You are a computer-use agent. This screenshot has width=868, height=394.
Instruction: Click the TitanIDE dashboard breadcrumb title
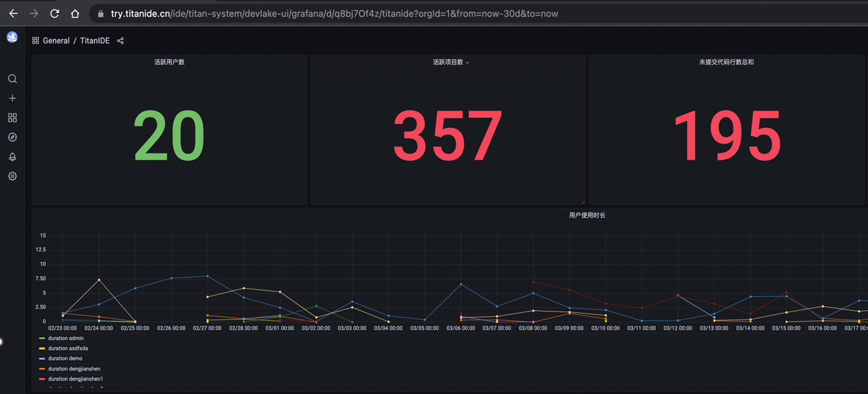point(94,41)
